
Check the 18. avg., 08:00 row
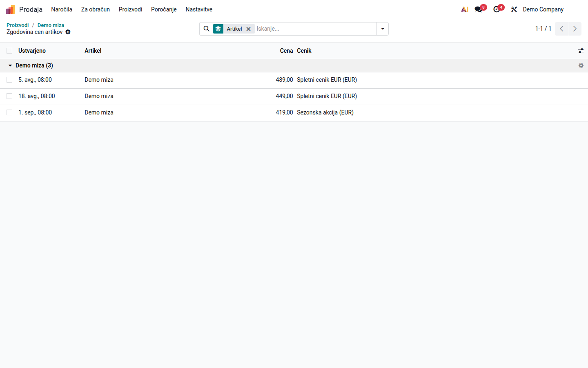[x=9, y=96]
